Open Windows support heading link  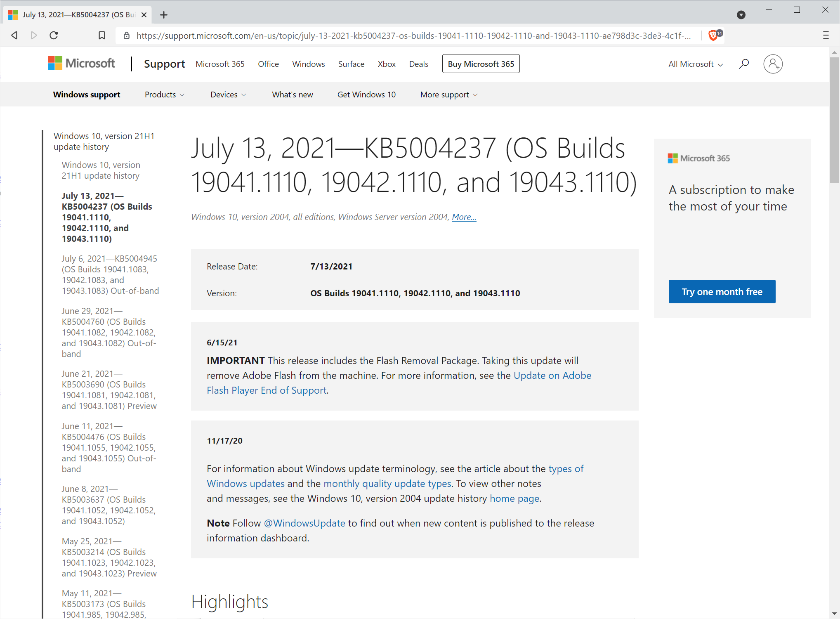[87, 95]
